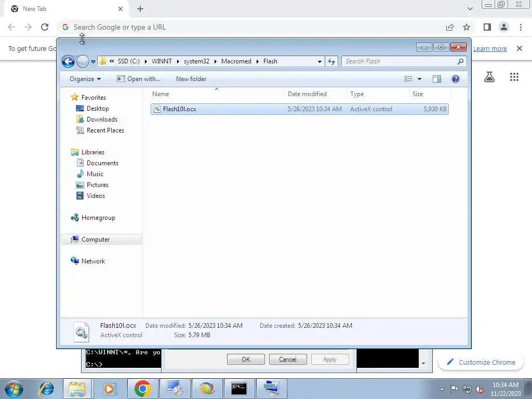Open recent locations dropdown beside navigation arrows
532x399 pixels.
93,62
